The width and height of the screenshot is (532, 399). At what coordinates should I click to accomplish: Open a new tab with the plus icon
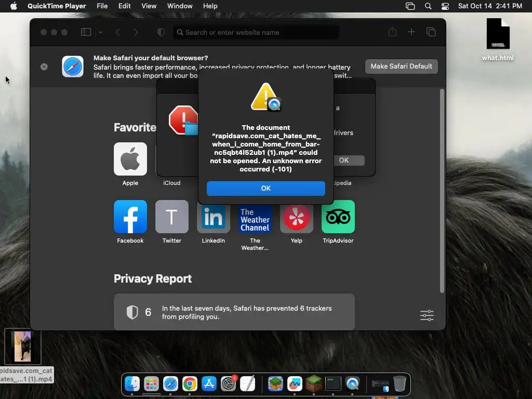coord(411,32)
